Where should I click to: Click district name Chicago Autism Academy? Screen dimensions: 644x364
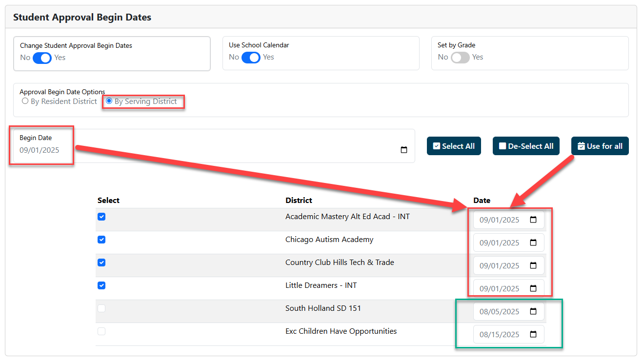coord(329,240)
